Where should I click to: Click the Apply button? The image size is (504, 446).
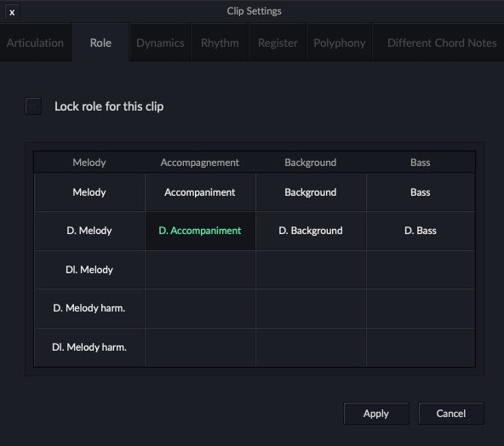tap(376, 413)
